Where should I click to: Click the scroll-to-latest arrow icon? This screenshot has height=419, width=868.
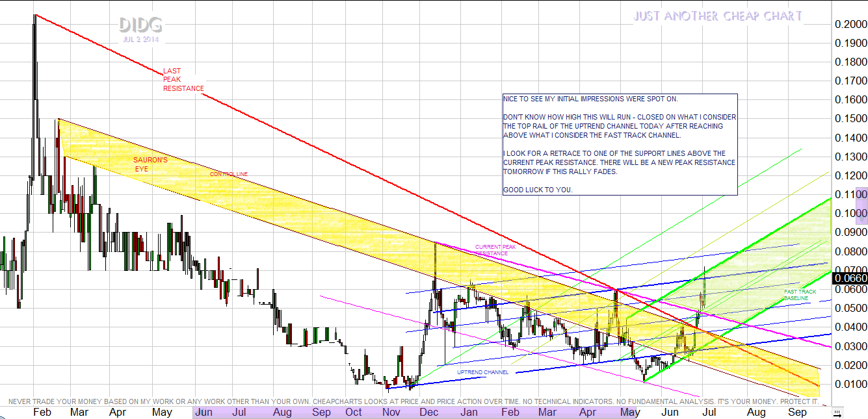click(838, 413)
